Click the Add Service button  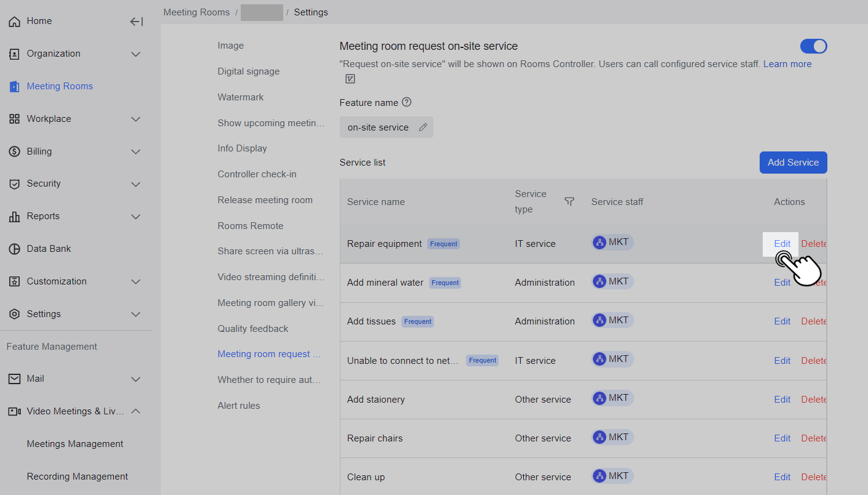coord(793,163)
